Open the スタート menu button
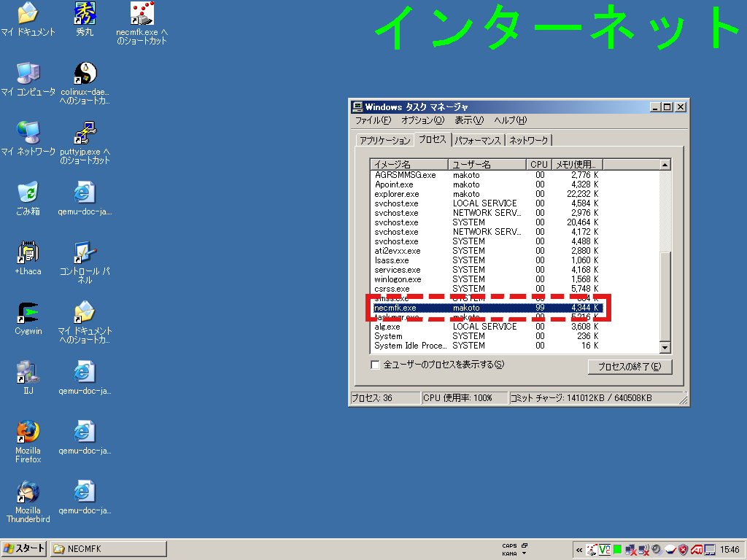 pyautogui.click(x=24, y=549)
